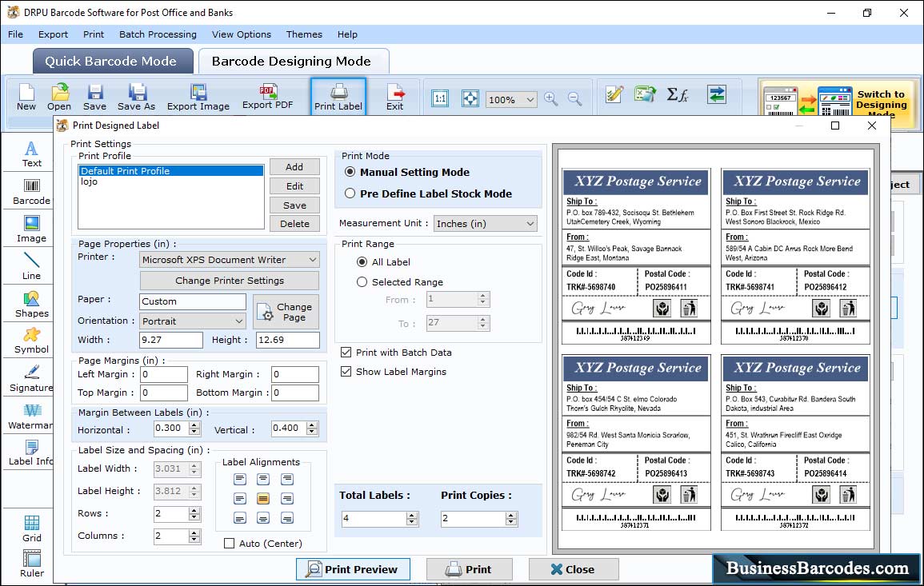924x586 pixels.
Task: Adjust the Print Copies stepper arrows
Action: 511,519
